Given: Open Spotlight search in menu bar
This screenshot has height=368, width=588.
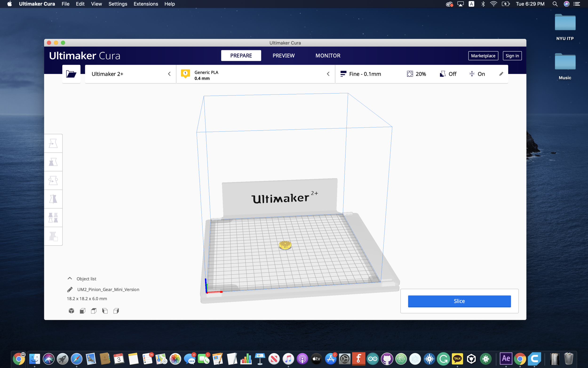Looking at the screenshot, I should 555,4.
